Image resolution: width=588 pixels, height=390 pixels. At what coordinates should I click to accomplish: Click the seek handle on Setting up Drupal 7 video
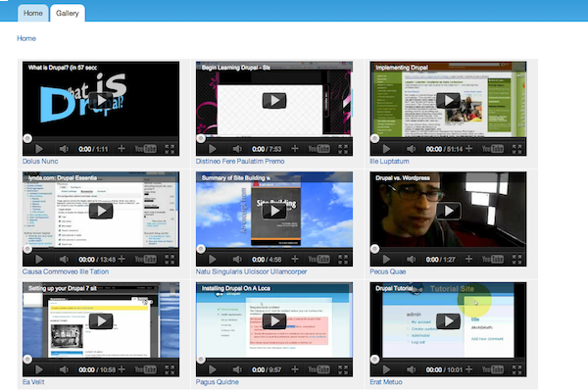click(x=27, y=360)
